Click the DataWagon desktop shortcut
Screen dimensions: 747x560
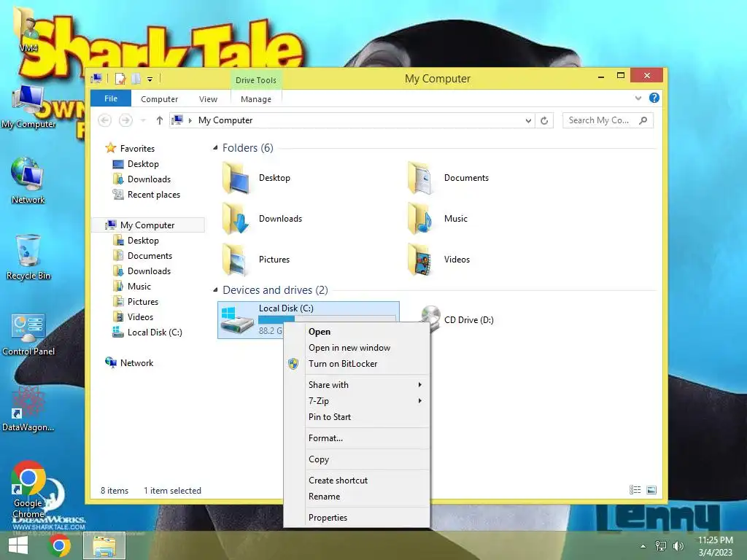point(28,408)
